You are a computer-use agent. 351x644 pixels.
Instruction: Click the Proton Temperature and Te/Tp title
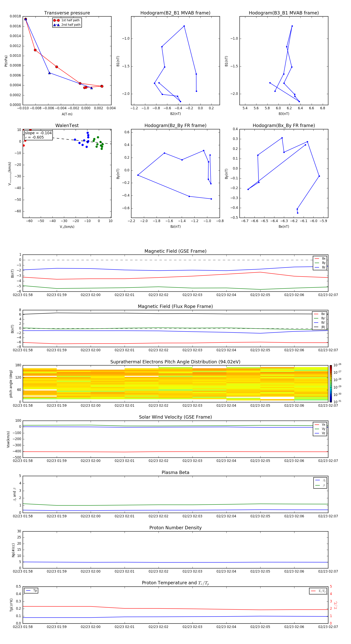pyautogui.click(x=175, y=583)
